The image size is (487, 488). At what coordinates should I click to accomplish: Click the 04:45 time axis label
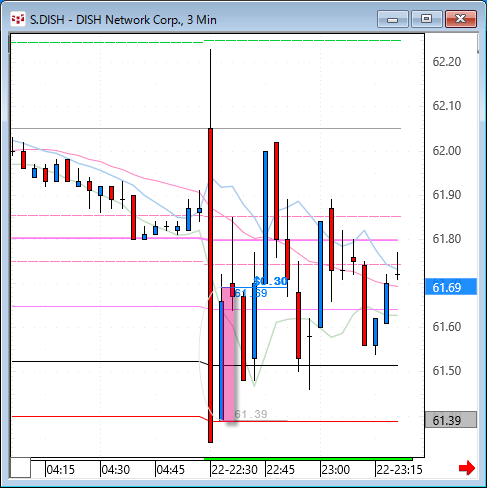tap(170, 470)
